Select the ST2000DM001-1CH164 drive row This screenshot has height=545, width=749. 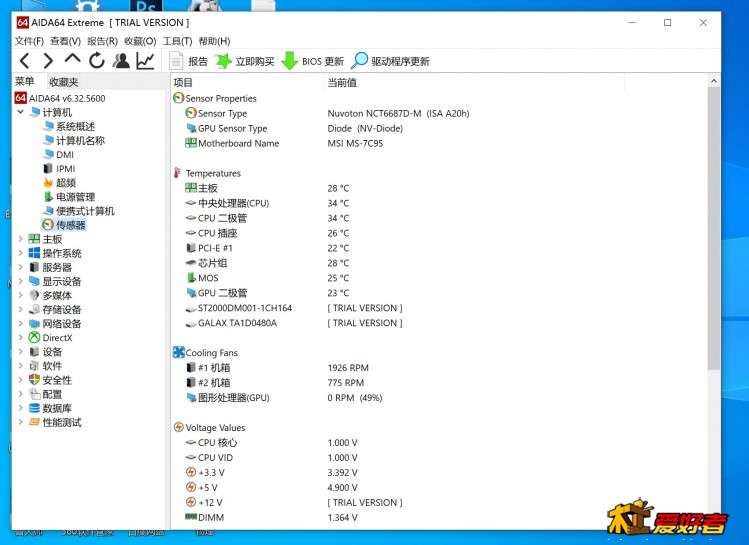click(438, 308)
